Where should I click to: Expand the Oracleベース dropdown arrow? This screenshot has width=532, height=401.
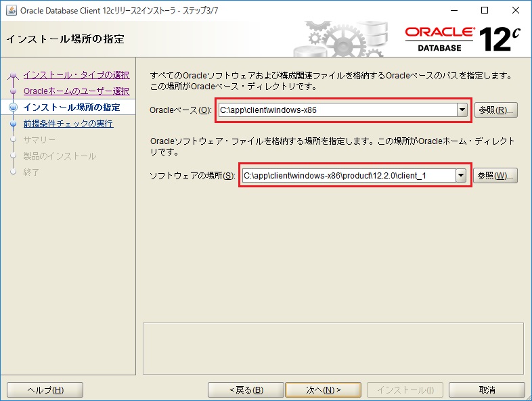[462, 110]
